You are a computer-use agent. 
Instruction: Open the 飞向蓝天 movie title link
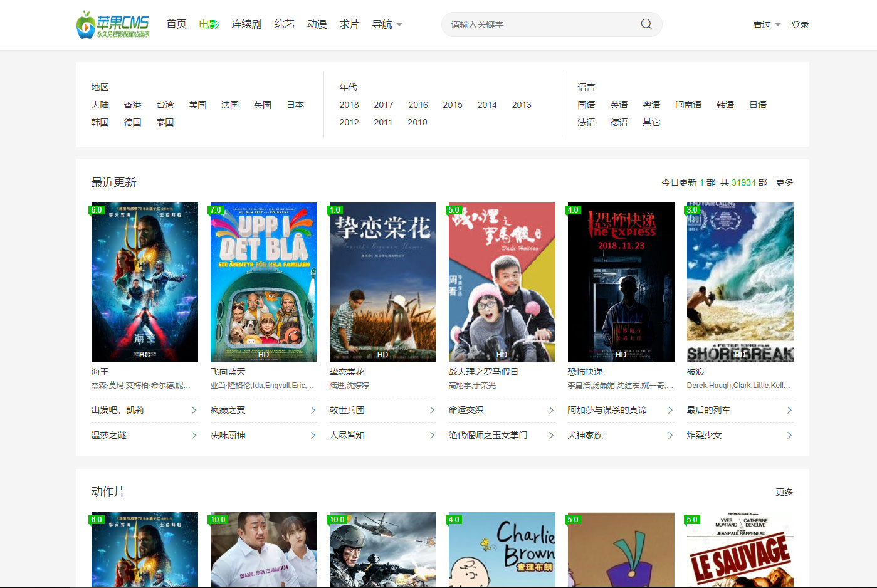pos(227,371)
